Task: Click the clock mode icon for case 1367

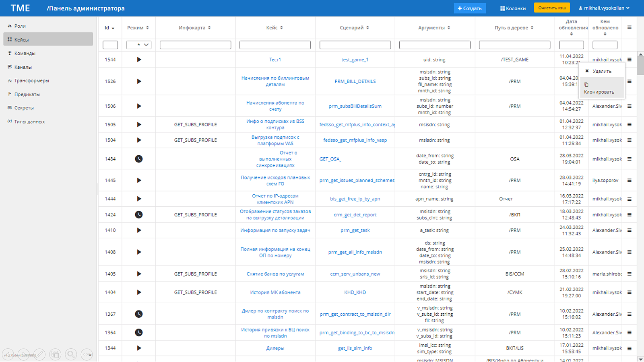Action: [x=138, y=314]
